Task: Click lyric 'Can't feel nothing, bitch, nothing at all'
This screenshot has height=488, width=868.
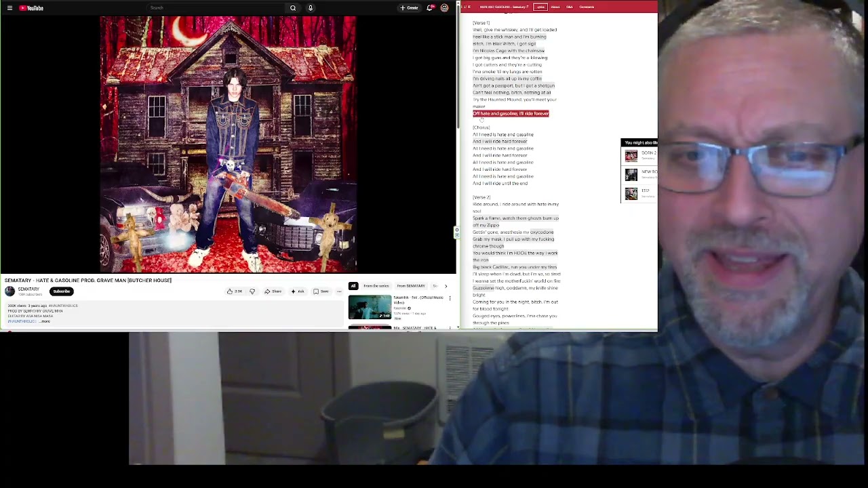Action: pos(512,92)
